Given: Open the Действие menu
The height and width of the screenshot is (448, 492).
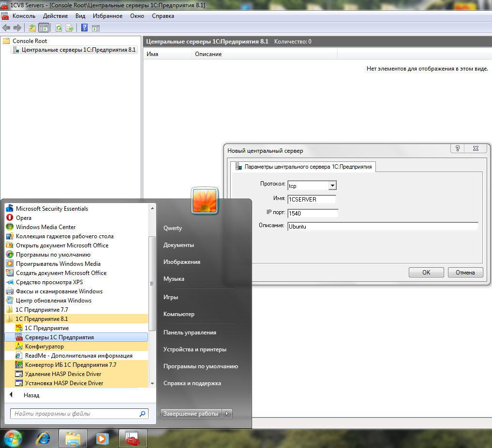Looking at the screenshot, I should pos(55,16).
